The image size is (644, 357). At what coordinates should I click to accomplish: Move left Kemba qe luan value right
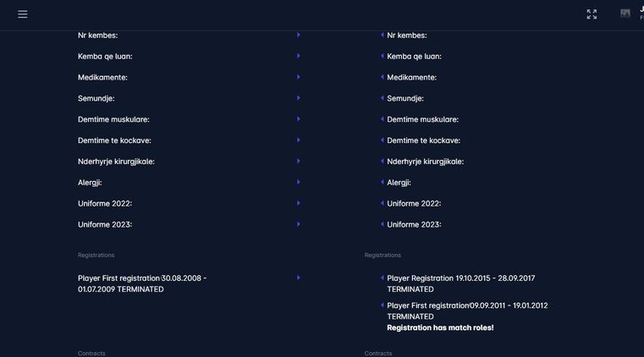[299, 56]
